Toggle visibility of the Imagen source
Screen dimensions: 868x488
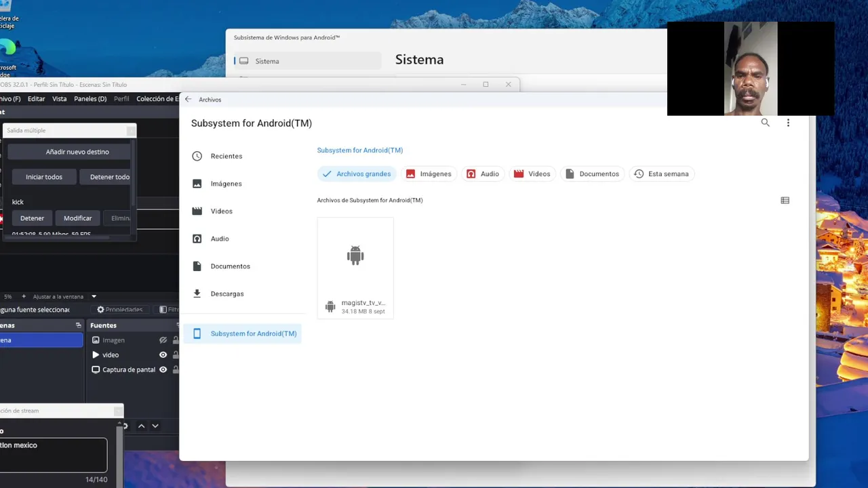tap(163, 340)
